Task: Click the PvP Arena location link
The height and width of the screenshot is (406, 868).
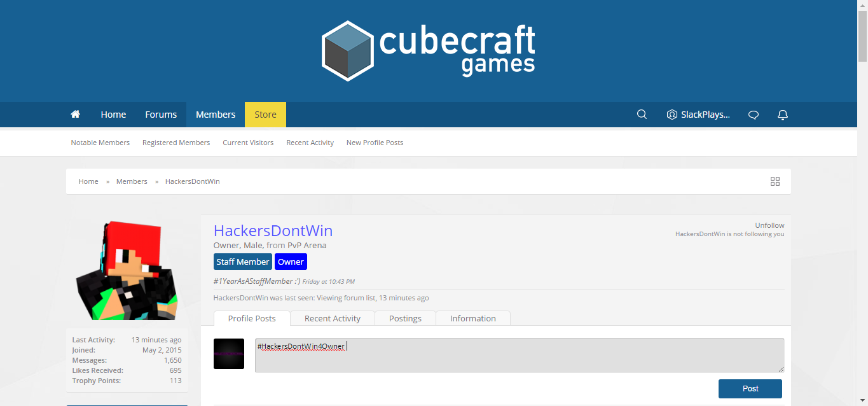Action: [307, 245]
